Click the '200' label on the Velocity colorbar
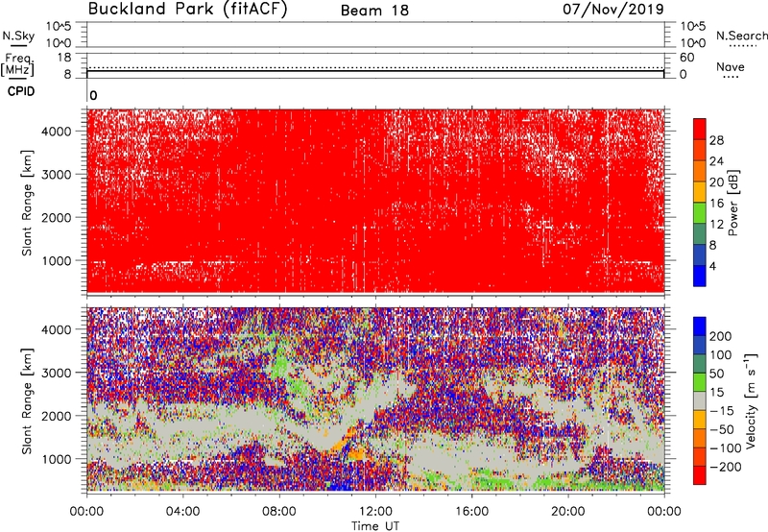This screenshot has height=532, width=768. click(721, 336)
